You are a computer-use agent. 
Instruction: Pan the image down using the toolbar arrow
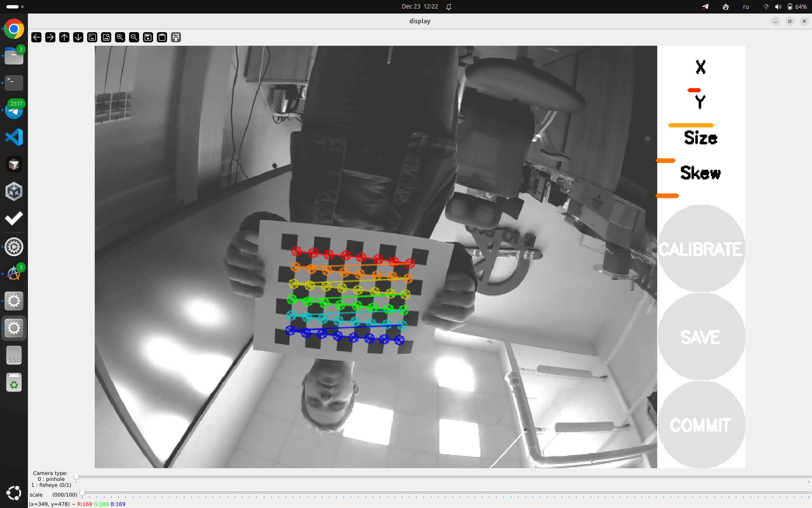(x=78, y=37)
